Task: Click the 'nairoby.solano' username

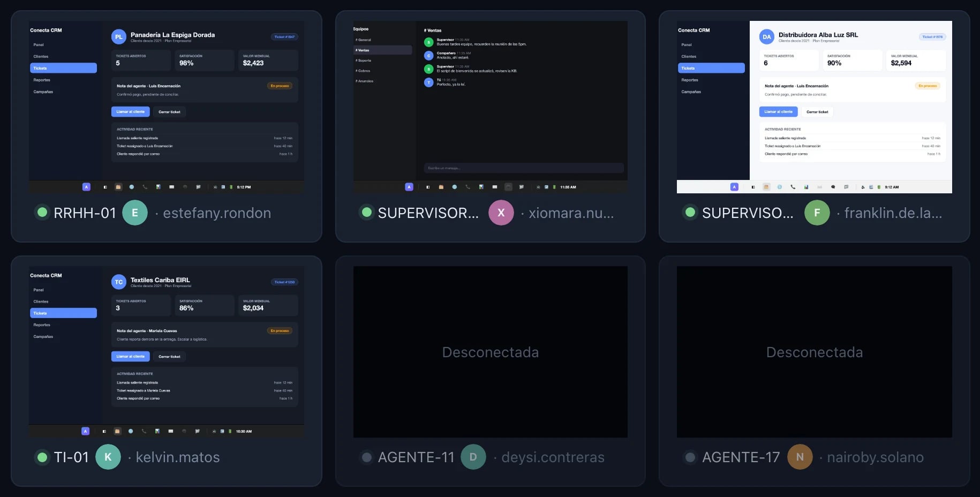Action: (876, 457)
